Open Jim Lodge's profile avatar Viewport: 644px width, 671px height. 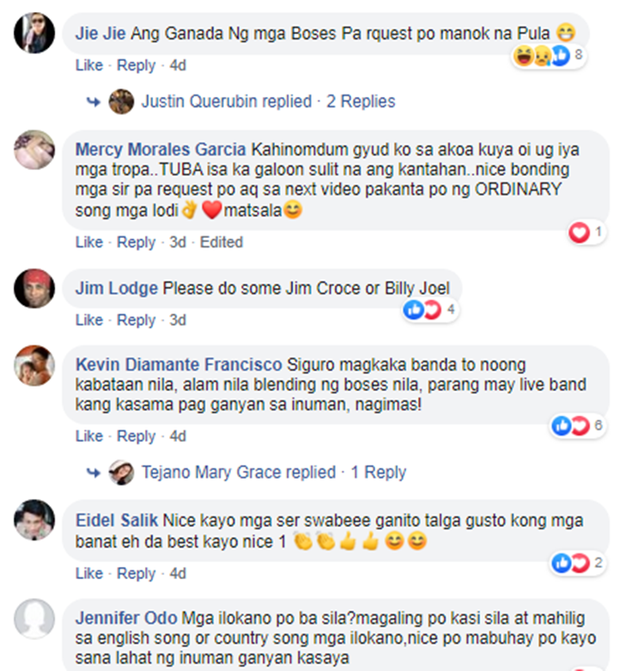tap(34, 289)
